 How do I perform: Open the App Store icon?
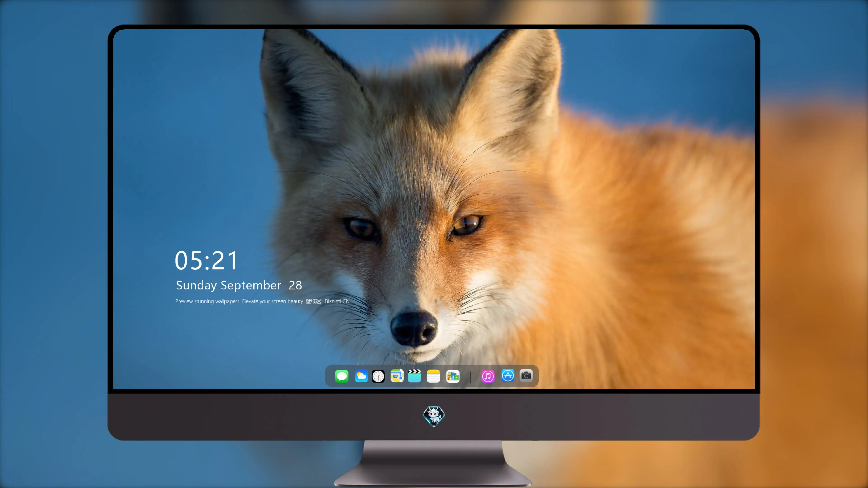click(x=508, y=375)
